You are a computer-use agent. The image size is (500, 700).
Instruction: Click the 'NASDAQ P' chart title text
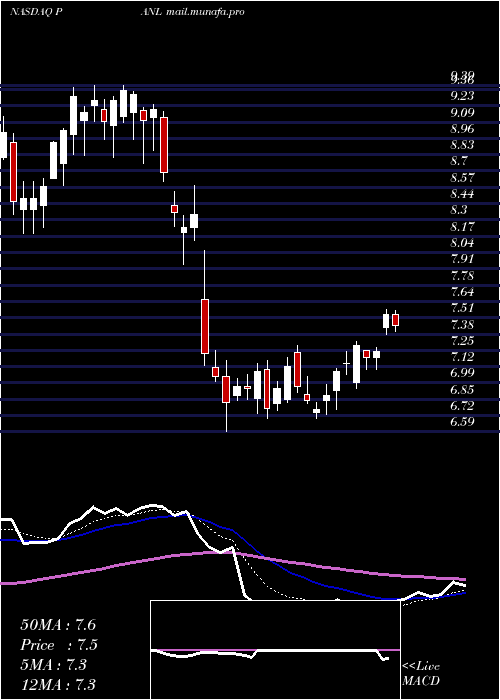(35, 12)
